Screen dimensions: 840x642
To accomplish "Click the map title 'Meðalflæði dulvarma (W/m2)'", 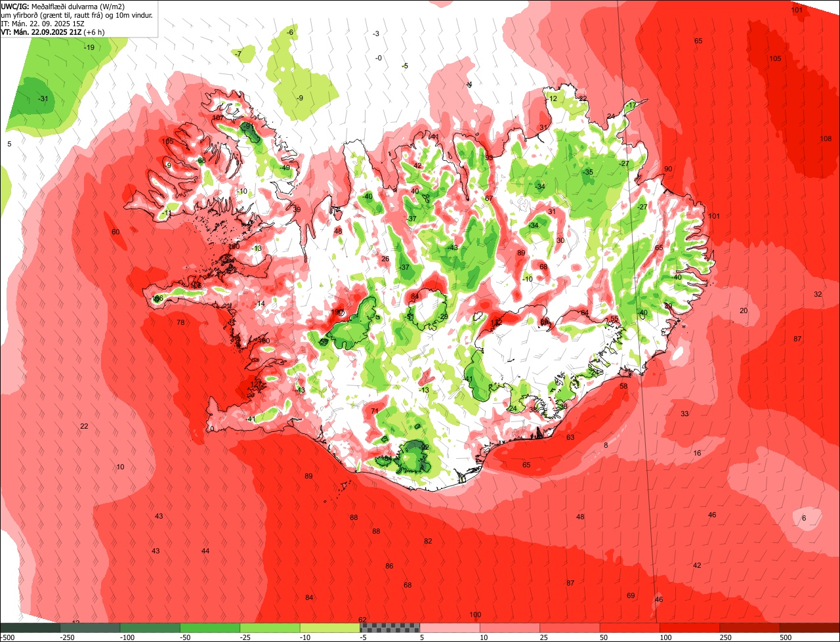I will point(78,6).
